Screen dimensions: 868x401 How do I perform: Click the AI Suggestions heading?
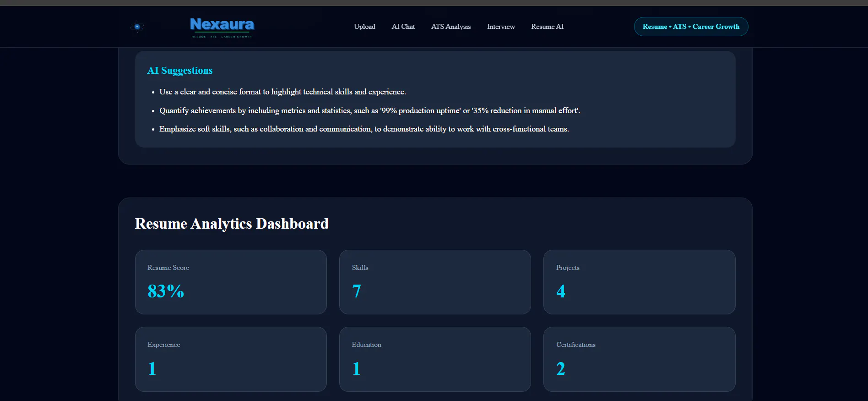coord(180,71)
